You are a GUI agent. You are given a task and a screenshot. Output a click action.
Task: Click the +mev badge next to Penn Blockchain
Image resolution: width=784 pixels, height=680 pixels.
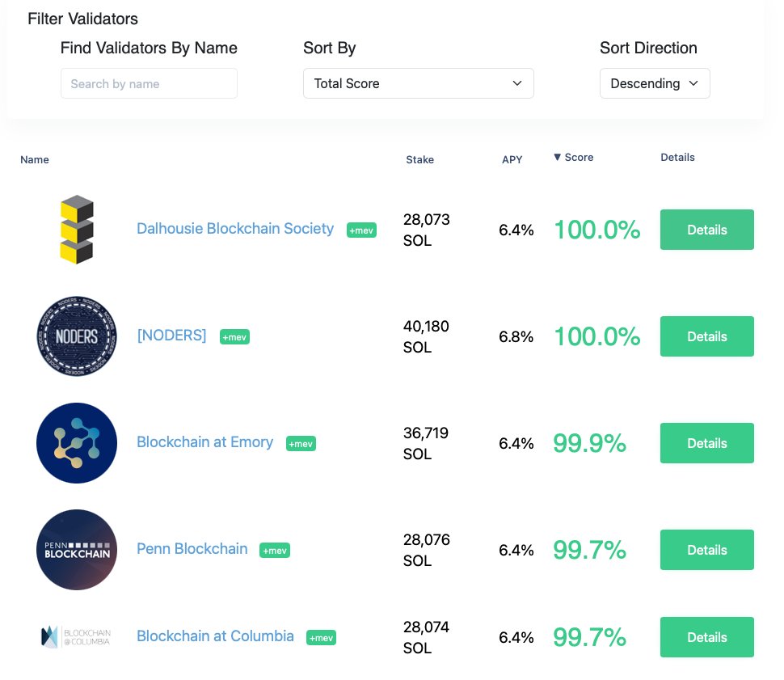pos(275,550)
